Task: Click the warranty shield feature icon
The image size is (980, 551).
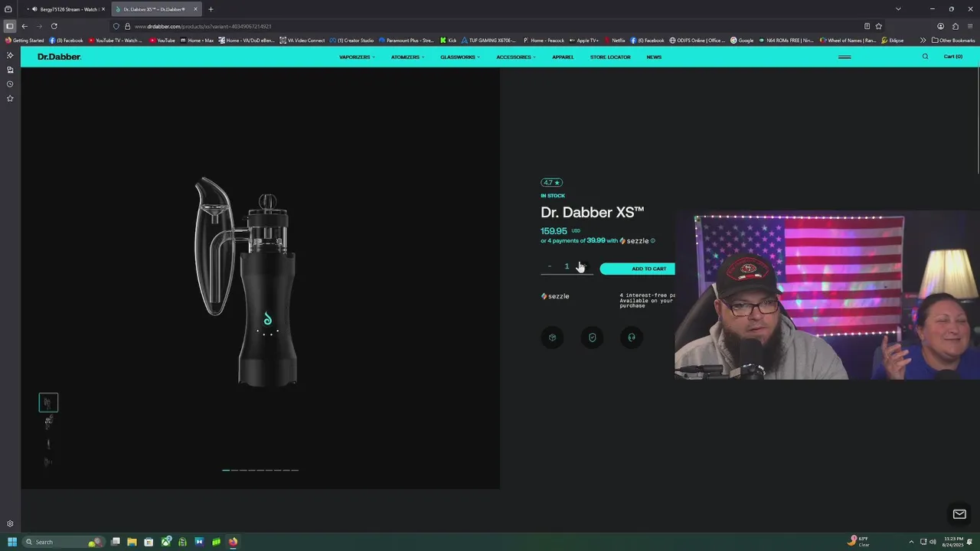Action: tap(592, 337)
